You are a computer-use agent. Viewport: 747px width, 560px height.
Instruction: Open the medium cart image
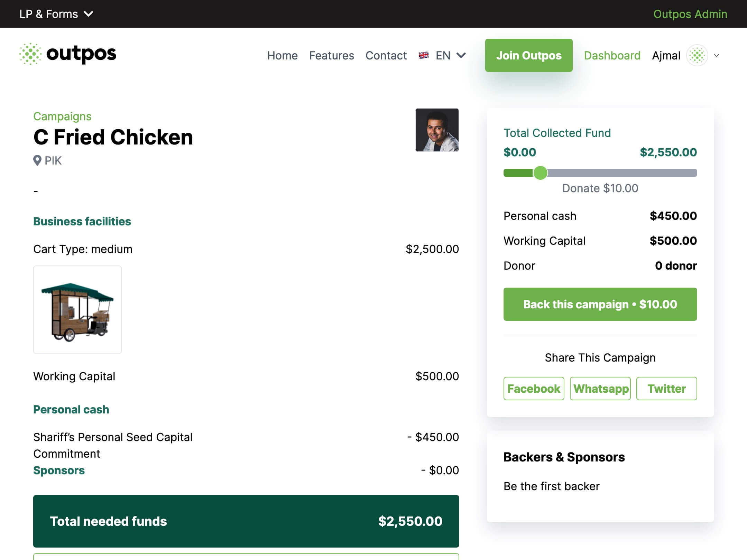(77, 310)
